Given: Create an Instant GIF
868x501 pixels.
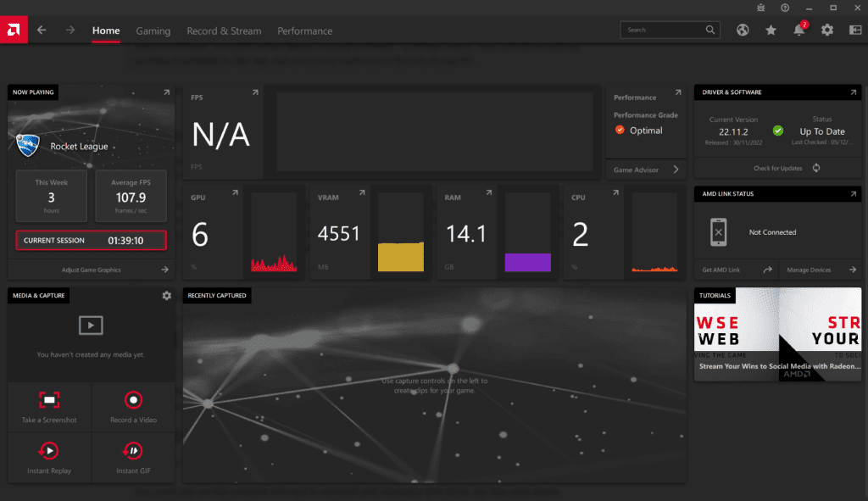Looking at the screenshot, I should (133, 458).
